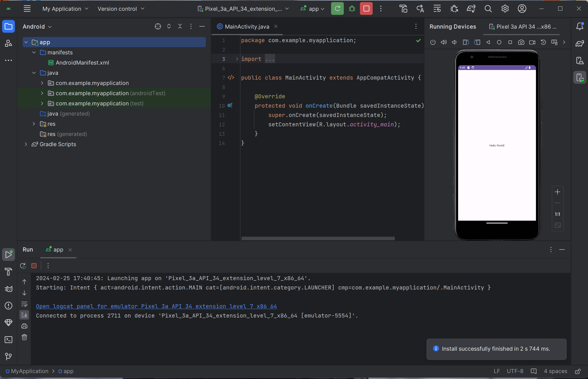Take emulator screenshot with camera icon
The height and width of the screenshot is (379, 588).
pyautogui.click(x=521, y=42)
